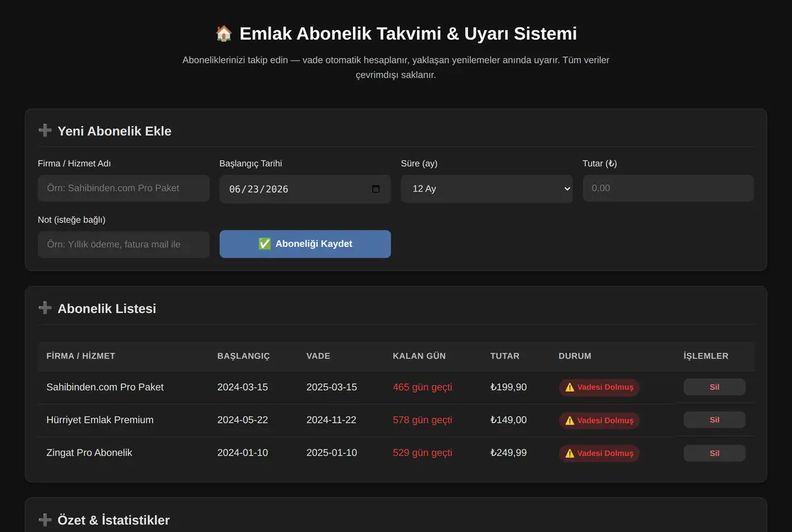
Task: Click the due date 2025-03-15
Action: [x=331, y=387]
